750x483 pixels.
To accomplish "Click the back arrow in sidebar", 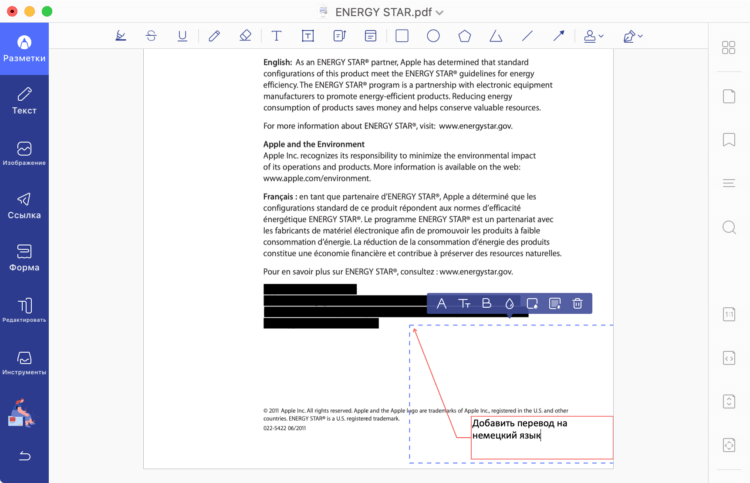I will 24,456.
